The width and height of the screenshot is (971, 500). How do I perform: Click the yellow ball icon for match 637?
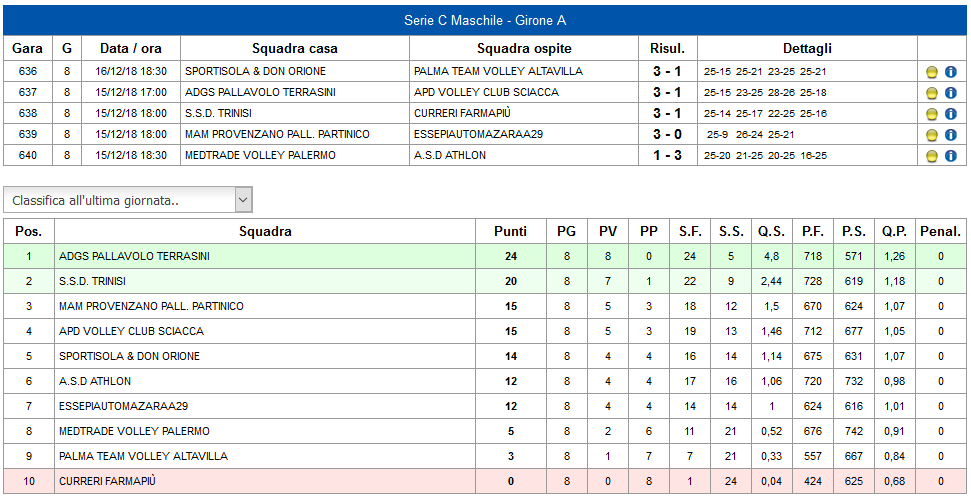tap(931, 94)
